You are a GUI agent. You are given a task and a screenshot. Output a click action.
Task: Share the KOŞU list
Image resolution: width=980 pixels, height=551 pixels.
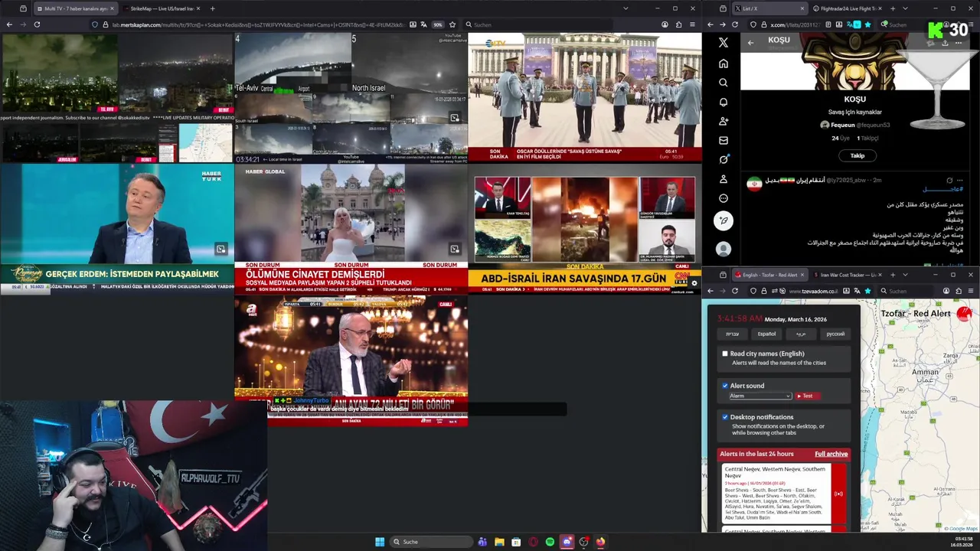click(x=945, y=42)
